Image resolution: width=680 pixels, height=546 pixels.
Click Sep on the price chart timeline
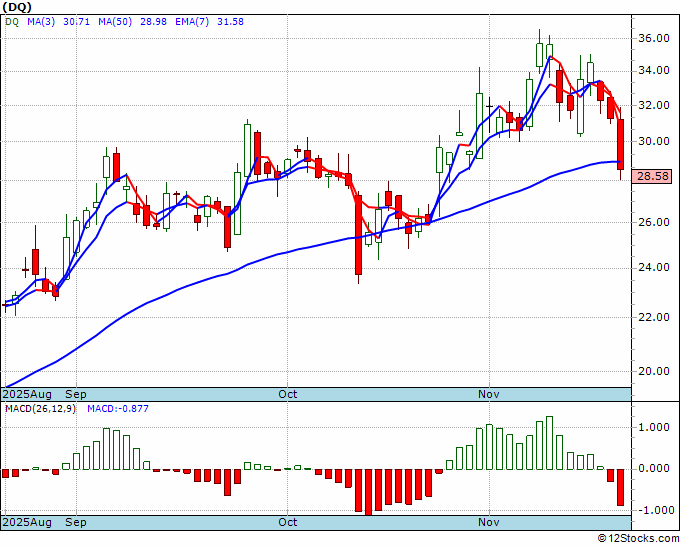pos(76,394)
